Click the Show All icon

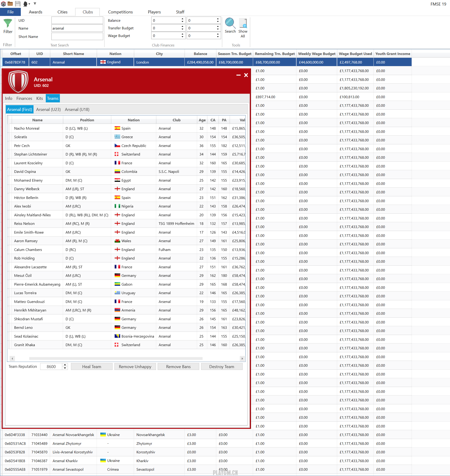click(x=243, y=23)
